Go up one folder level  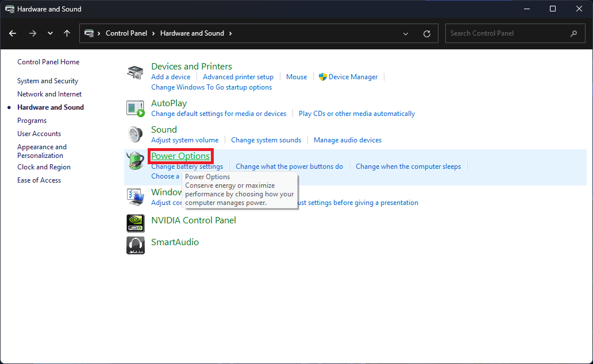pyautogui.click(x=67, y=33)
